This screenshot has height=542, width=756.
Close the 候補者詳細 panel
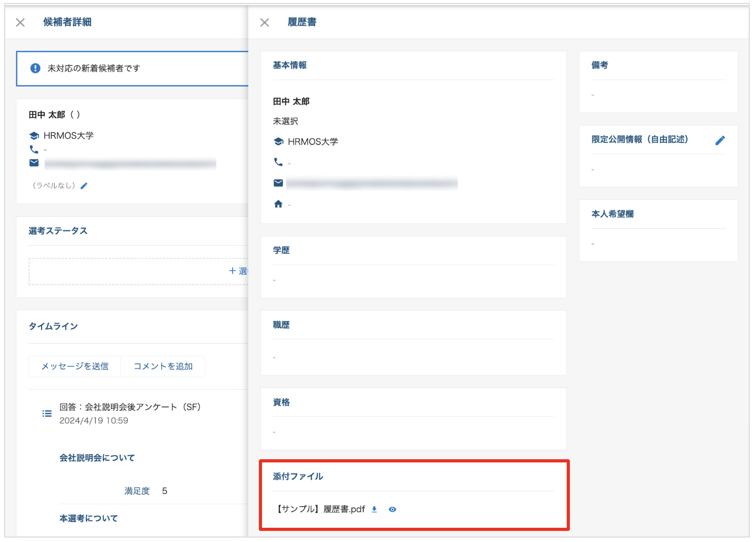pyautogui.click(x=21, y=22)
